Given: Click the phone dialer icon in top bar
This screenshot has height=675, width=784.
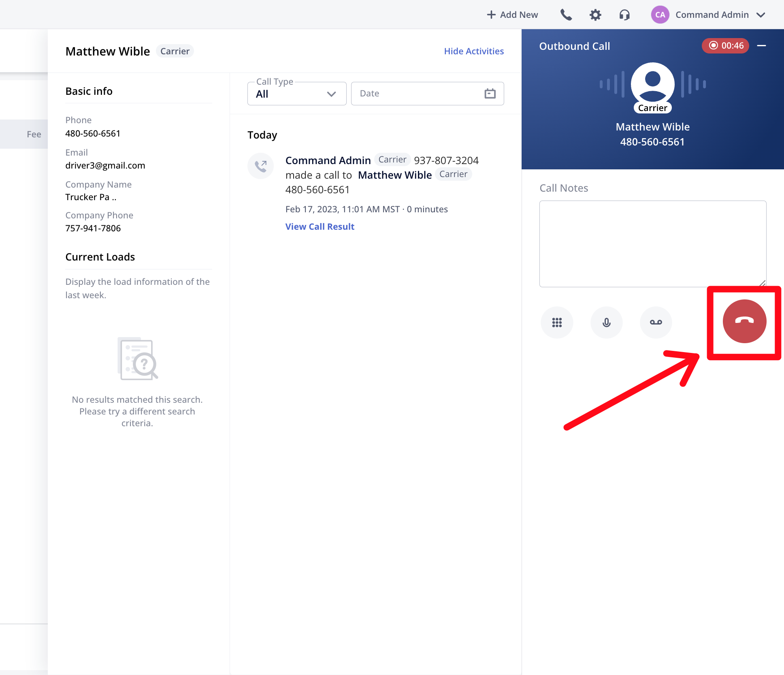Looking at the screenshot, I should click(566, 15).
